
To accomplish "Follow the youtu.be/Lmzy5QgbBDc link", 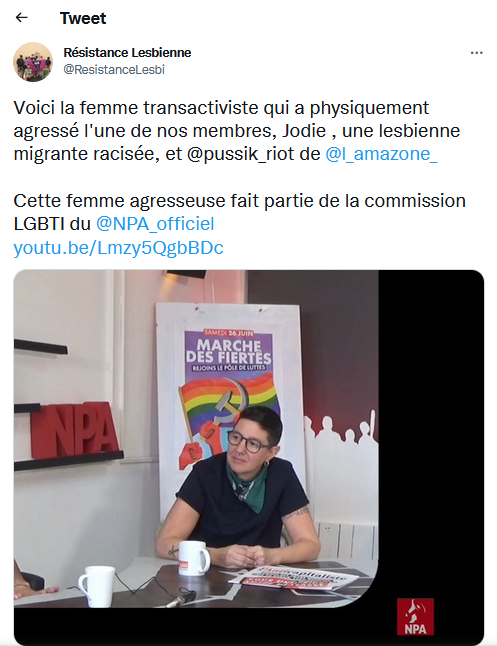I will [118, 248].
